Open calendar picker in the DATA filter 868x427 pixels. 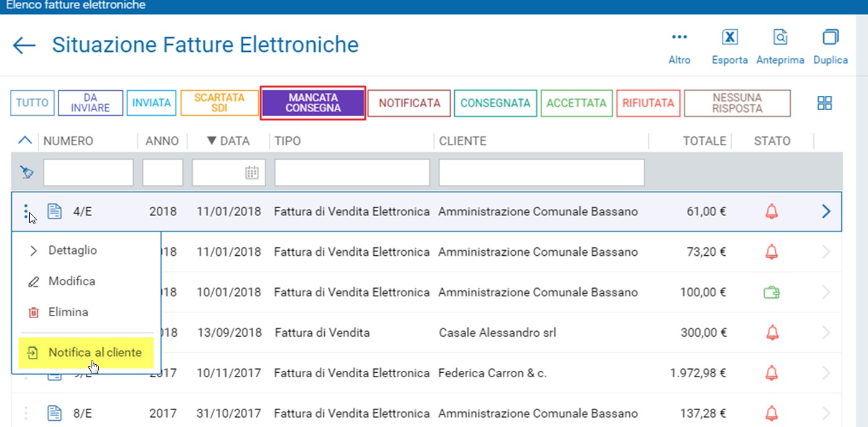[252, 173]
